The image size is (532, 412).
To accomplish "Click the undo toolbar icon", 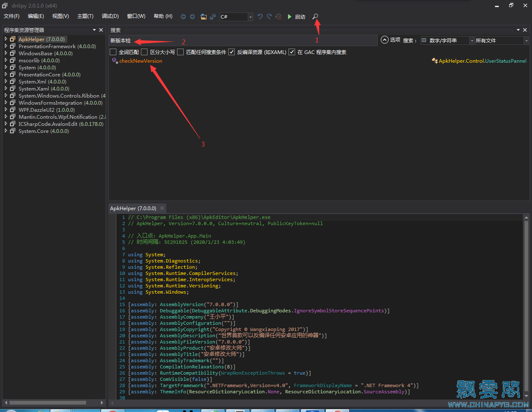I will tap(260, 17).
